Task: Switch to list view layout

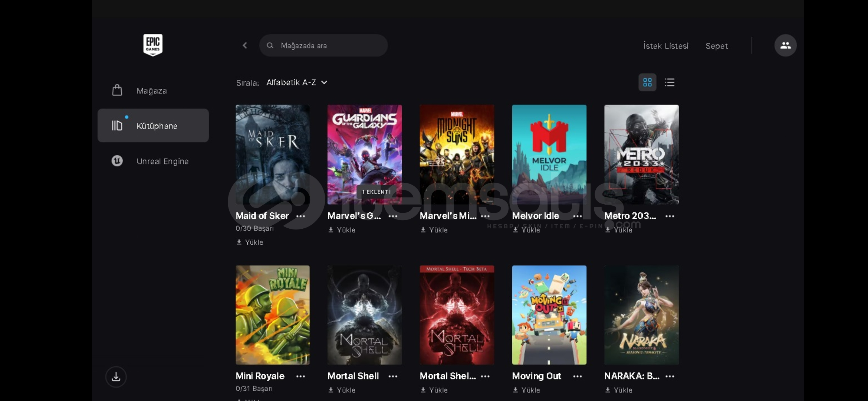Action: (x=670, y=82)
